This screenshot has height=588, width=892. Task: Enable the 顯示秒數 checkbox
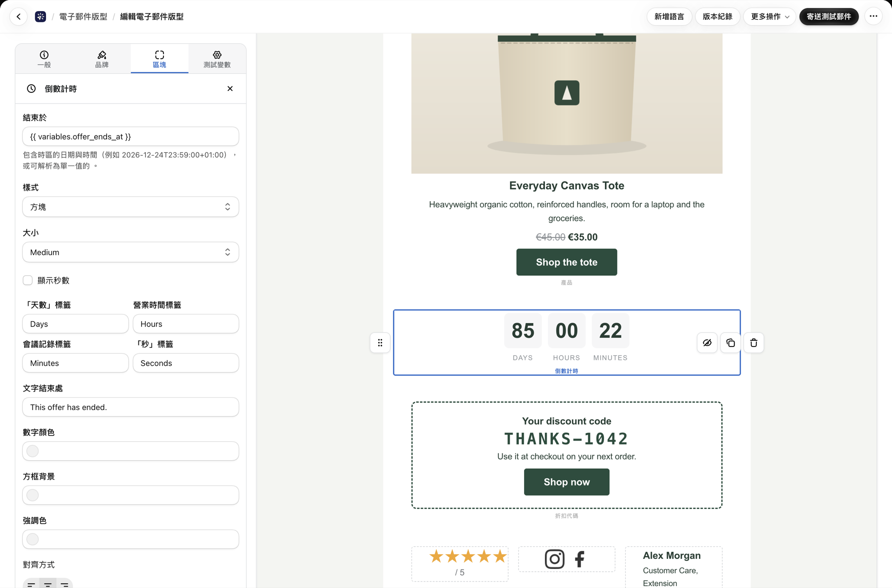(28, 281)
